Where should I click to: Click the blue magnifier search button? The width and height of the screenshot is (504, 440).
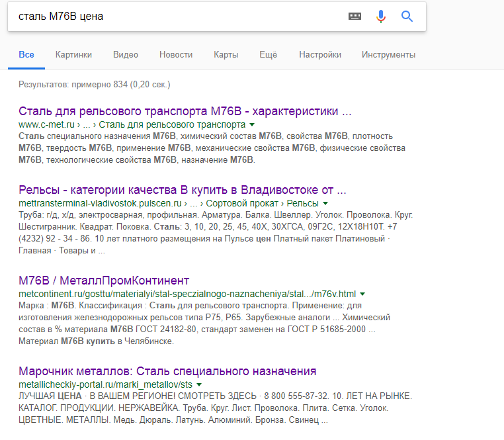coord(407,16)
